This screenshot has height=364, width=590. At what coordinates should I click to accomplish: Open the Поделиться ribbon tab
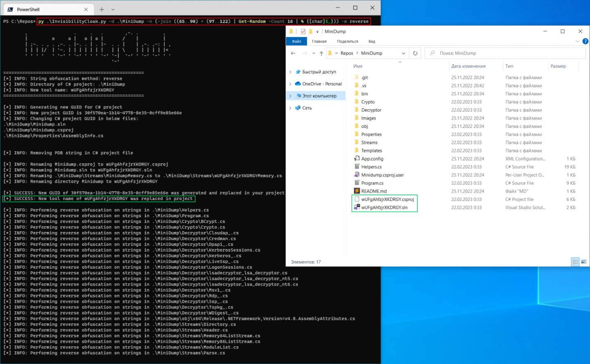[x=347, y=41]
